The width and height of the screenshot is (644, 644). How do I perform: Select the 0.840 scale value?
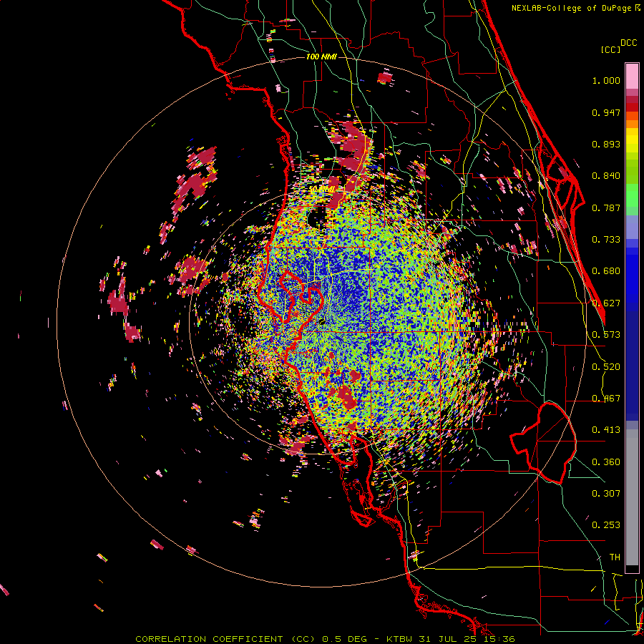606,176
